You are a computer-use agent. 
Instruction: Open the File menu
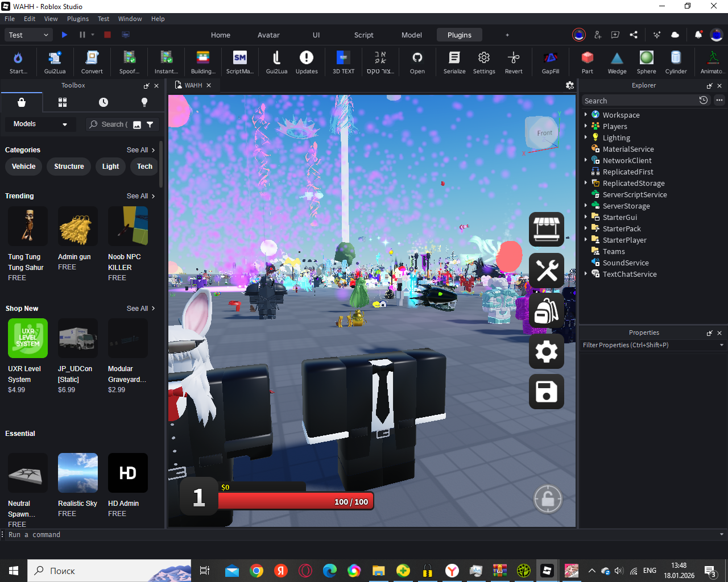[x=10, y=19]
